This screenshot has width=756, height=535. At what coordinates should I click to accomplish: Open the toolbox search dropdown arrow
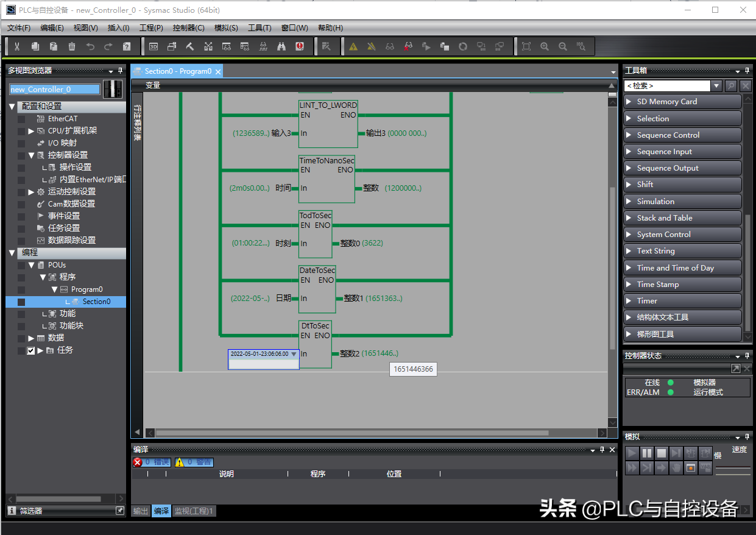coord(717,86)
